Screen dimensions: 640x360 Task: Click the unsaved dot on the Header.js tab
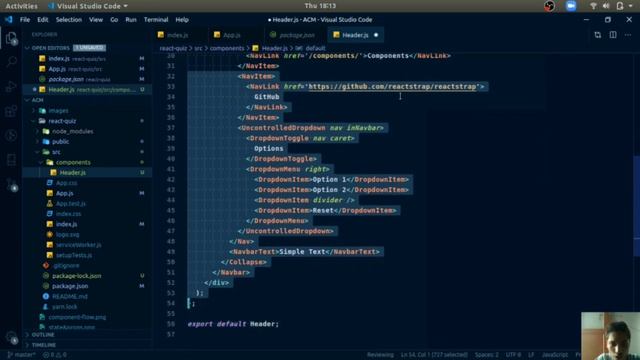coord(376,35)
